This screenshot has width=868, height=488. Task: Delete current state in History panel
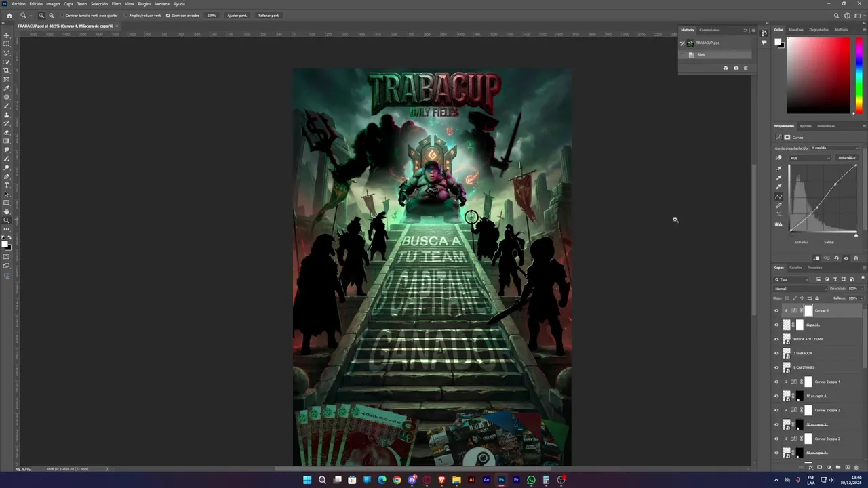click(746, 68)
